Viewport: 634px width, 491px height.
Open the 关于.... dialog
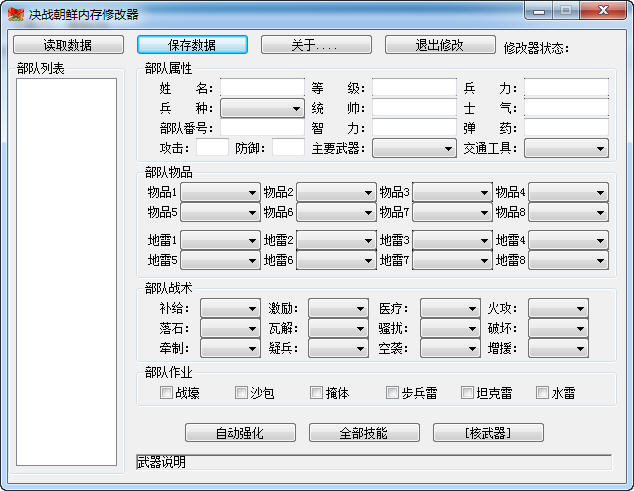[316, 45]
